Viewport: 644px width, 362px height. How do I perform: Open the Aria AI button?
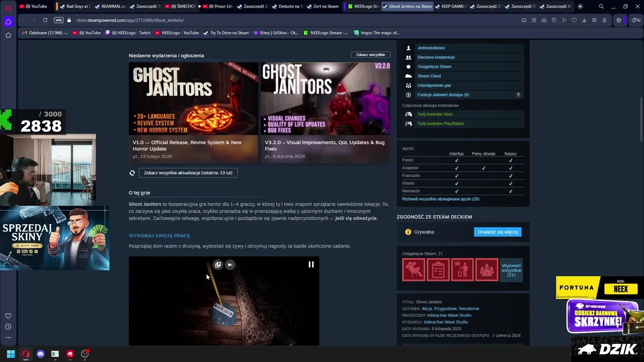[x=635, y=20]
